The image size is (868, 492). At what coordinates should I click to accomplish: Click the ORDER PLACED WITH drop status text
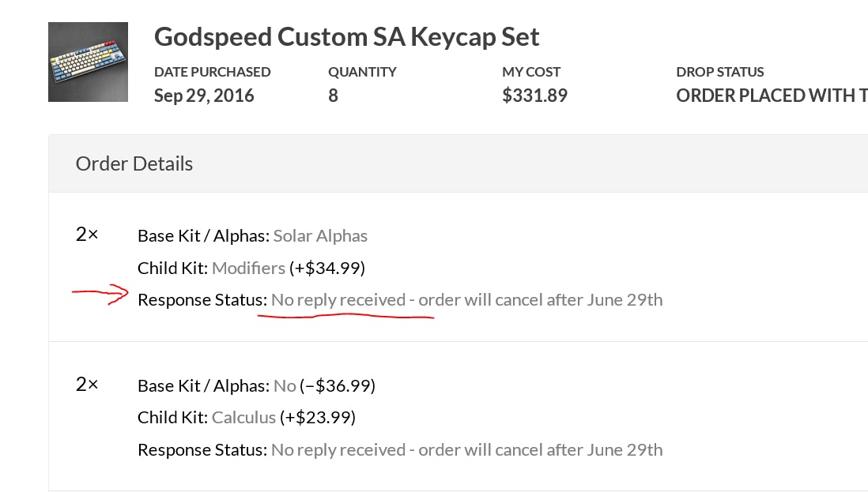771,96
